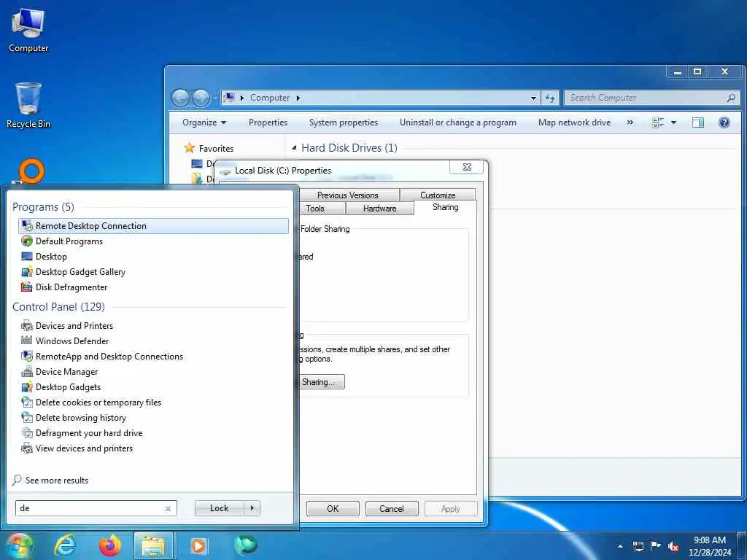Switch to the Customize tab
Image resolution: width=747 pixels, height=560 pixels.
click(x=438, y=195)
